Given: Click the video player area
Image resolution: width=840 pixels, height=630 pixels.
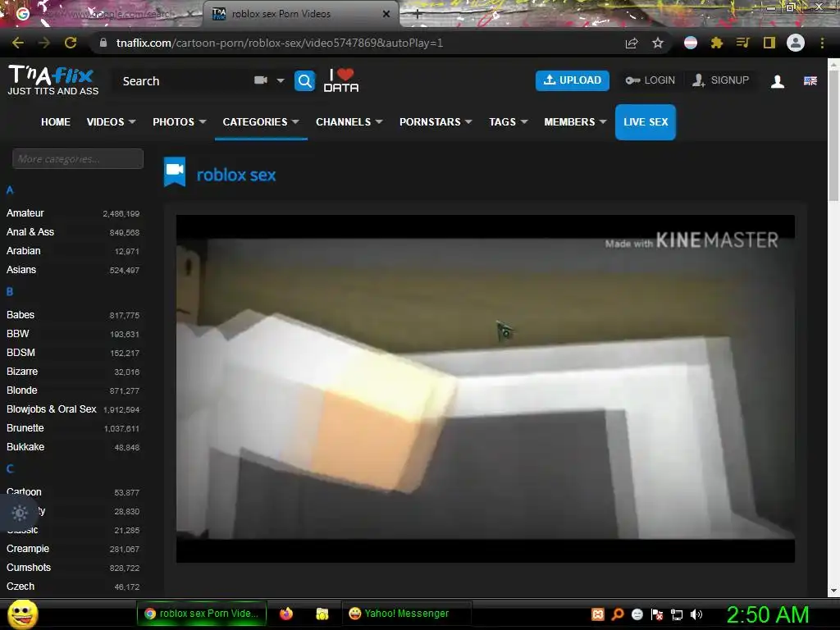Looking at the screenshot, I should click(x=486, y=389).
